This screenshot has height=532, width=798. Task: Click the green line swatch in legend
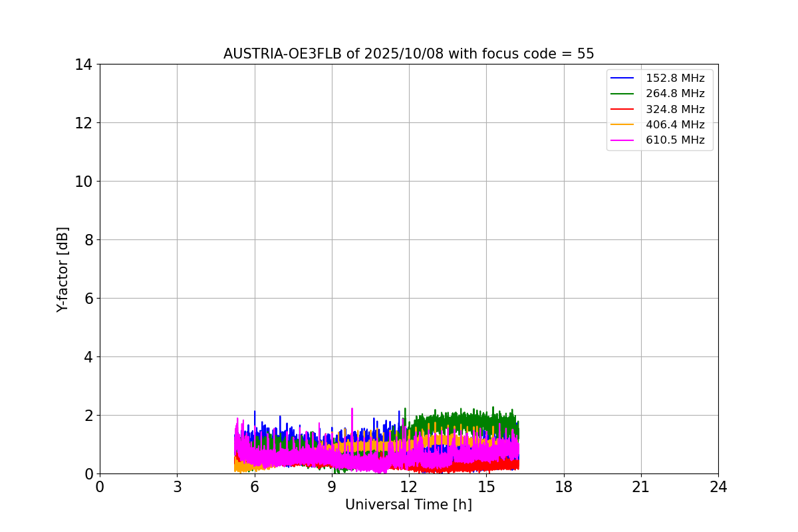coord(622,94)
